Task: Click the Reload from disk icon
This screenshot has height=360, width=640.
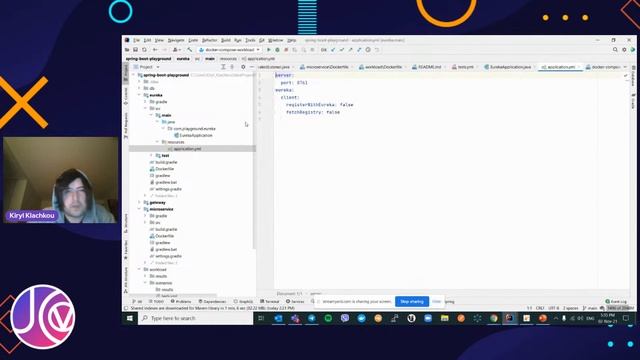Action: coord(144,50)
